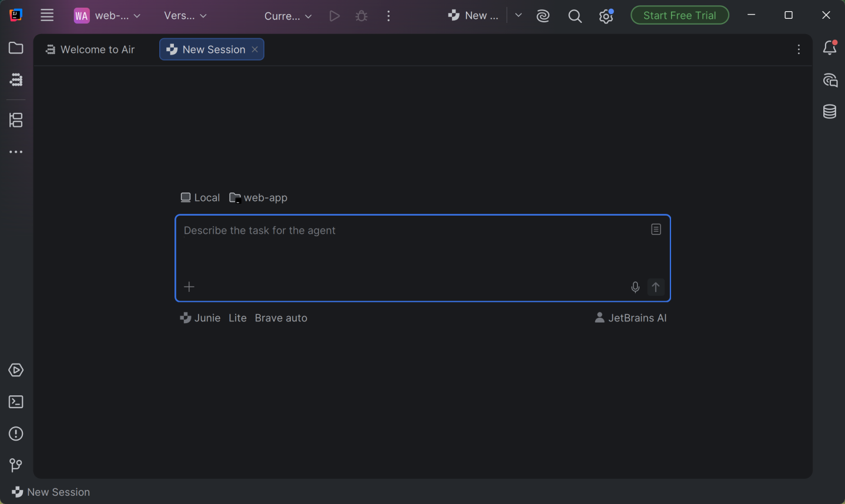
Task: Click the Run button in toolbar
Action: coord(334,16)
